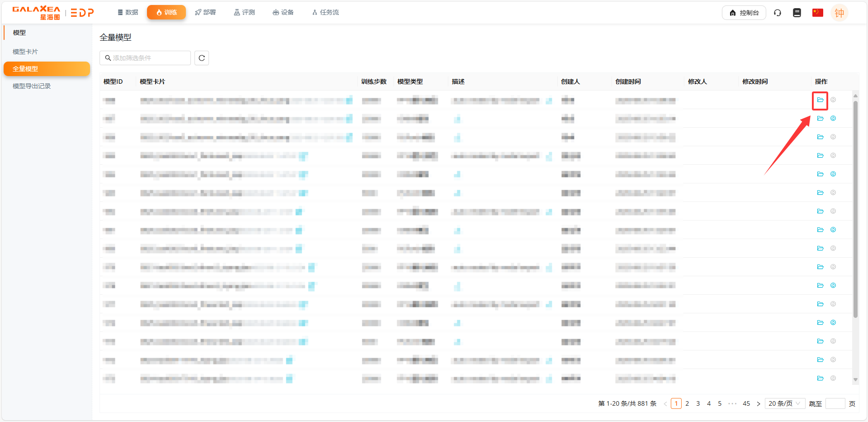Open the 部署 top navigation tab
The width and height of the screenshot is (868, 422).
click(205, 12)
